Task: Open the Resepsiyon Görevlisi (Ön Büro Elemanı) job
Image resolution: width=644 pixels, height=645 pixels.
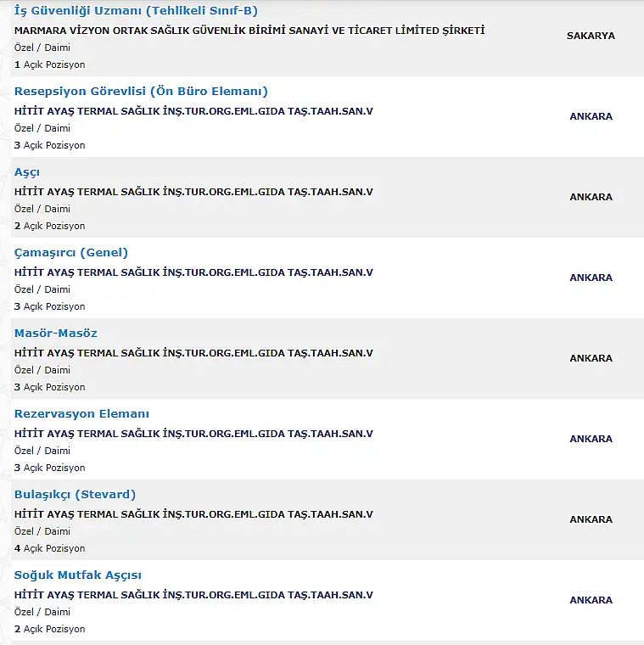Action: 141,92
